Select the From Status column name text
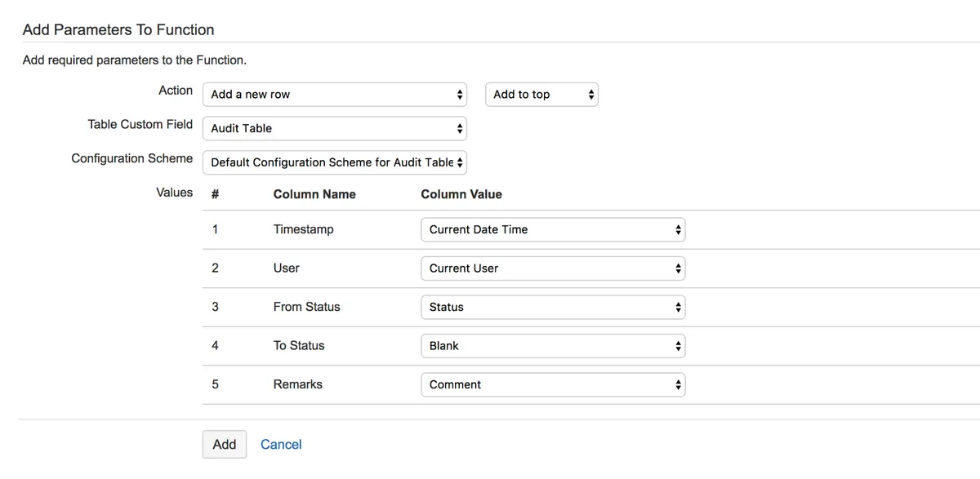Image resolution: width=980 pixels, height=479 pixels. (307, 307)
